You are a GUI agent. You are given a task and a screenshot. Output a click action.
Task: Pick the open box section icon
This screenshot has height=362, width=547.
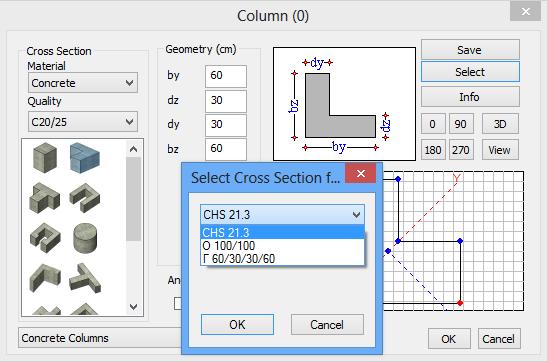(x=45, y=238)
